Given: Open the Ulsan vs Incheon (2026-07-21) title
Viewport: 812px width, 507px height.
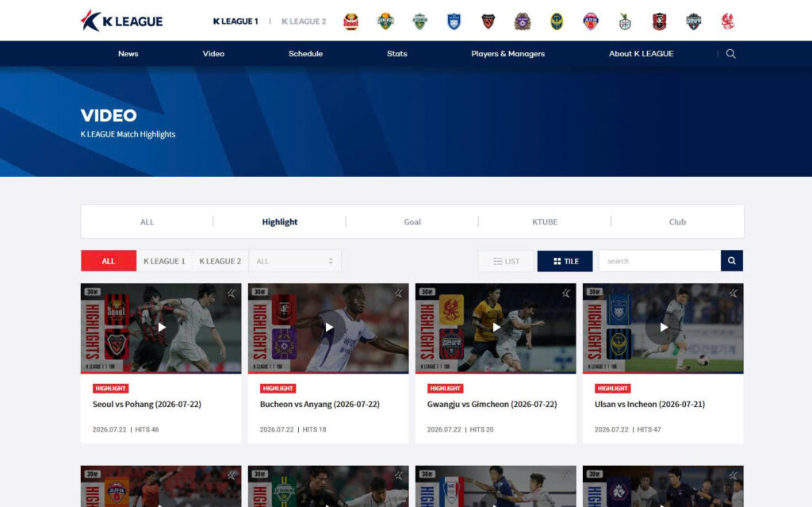Looking at the screenshot, I should (x=649, y=404).
